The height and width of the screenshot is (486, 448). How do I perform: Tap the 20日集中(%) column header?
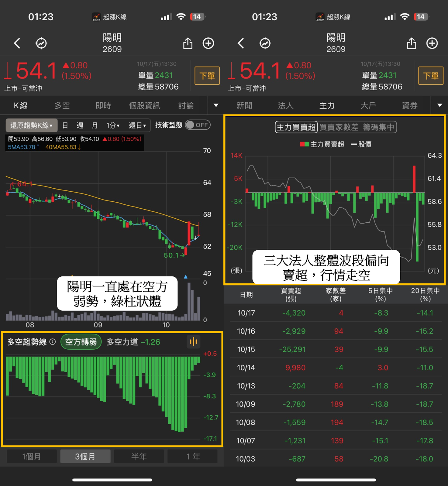(x=426, y=295)
